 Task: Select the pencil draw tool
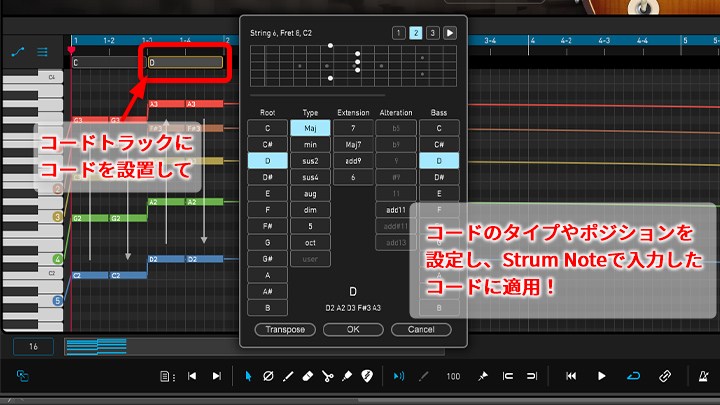pyautogui.click(x=288, y=376)
